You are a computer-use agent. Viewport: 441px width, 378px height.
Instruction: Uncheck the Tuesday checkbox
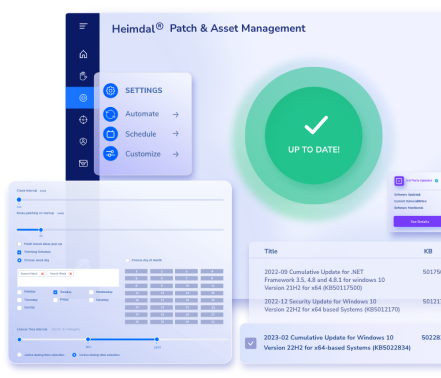[55, 292]
